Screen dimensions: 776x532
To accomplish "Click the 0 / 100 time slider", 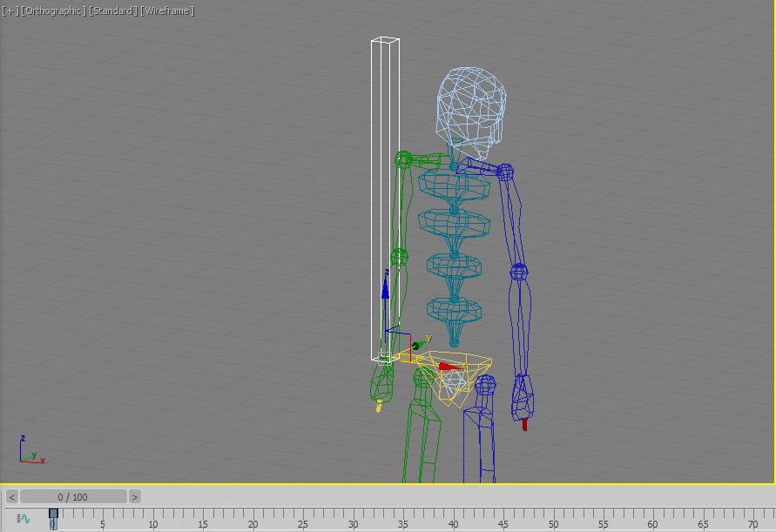I will 73,496.
